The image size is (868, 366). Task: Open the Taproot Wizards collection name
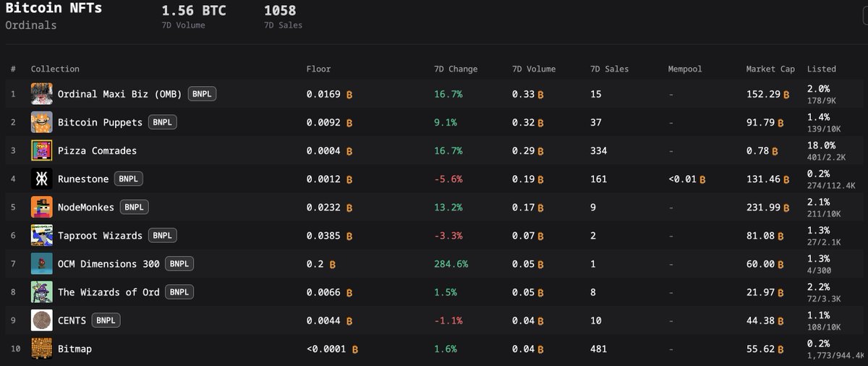[x=100, y=235]
